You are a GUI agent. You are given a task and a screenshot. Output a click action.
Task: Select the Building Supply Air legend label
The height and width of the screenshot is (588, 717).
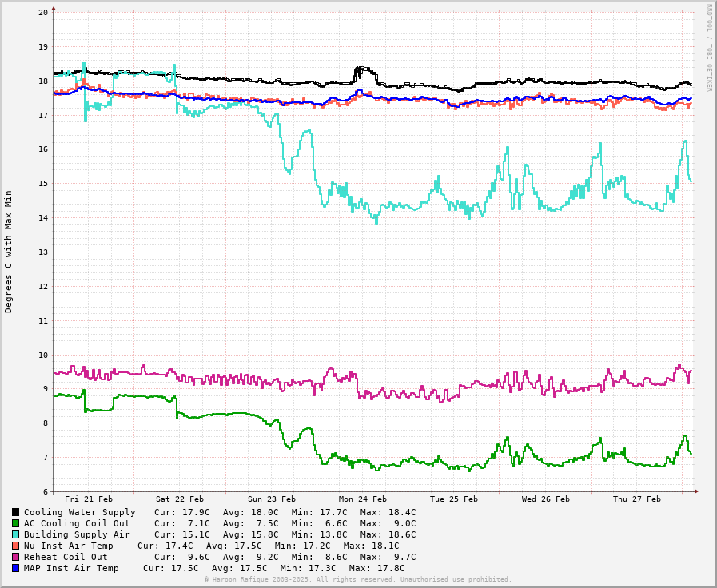click(77, 534)
